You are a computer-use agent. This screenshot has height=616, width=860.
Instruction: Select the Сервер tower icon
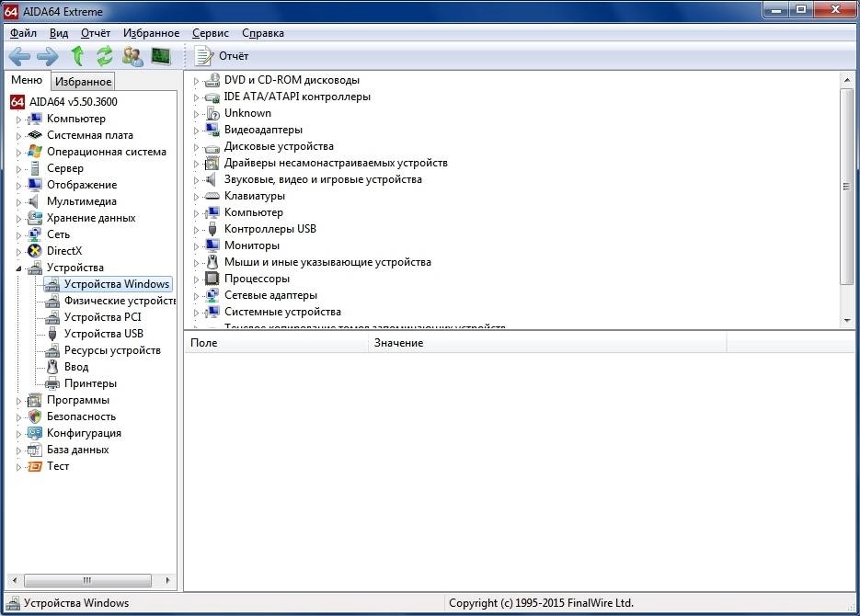point(35,168)
